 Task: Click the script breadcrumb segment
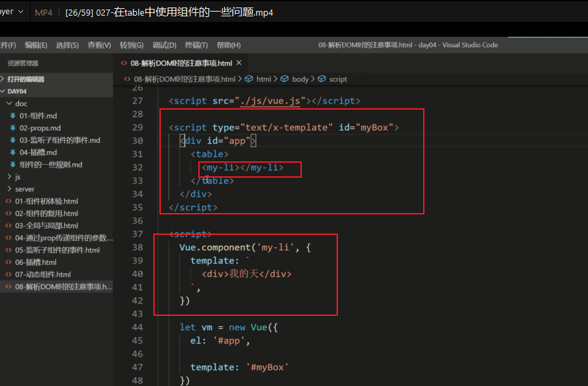(338, 79)
